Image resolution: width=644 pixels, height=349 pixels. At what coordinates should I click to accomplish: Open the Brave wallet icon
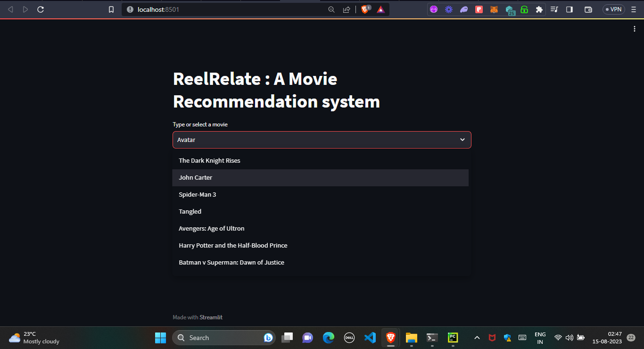point(588,9)
